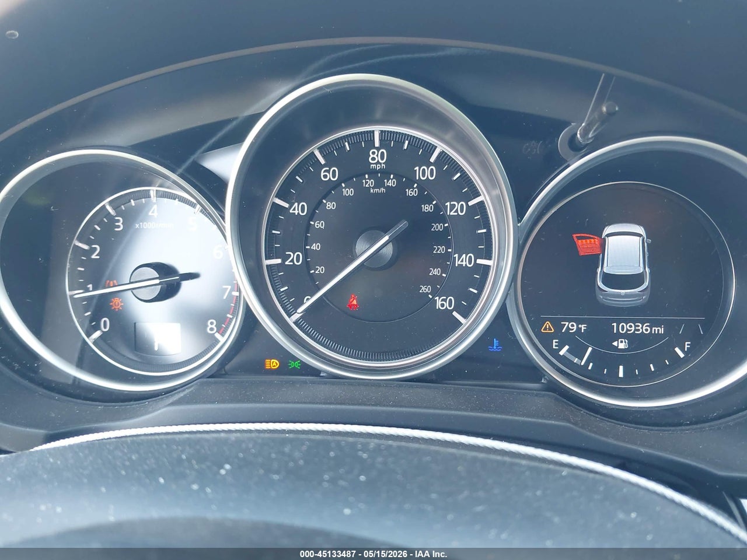Screen dimensions: 747x560
Task: Tap the 79 °F outside temperature reading
Action: [x=573, y=328]
